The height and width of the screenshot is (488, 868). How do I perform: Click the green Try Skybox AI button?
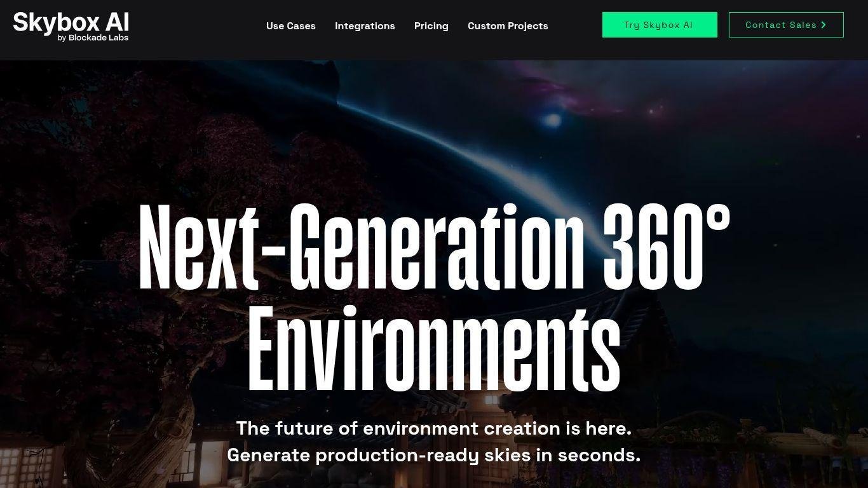pyautogui.click(x=660, y=25)
